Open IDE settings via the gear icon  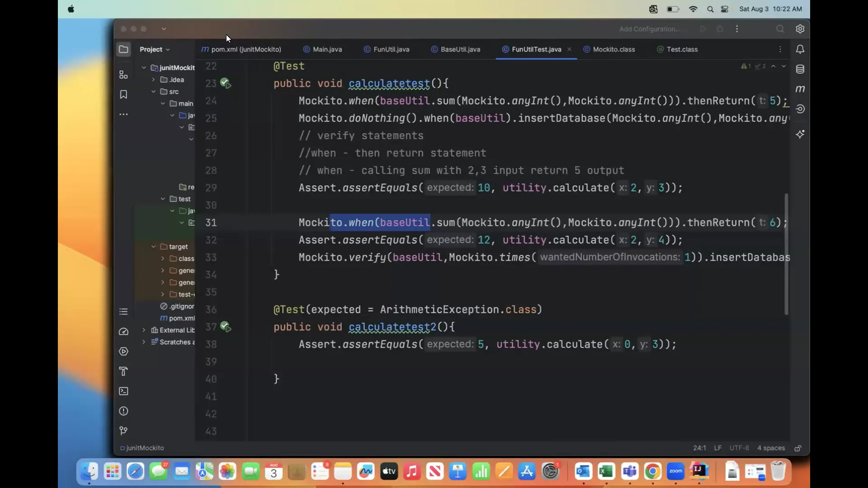(800, 28)
